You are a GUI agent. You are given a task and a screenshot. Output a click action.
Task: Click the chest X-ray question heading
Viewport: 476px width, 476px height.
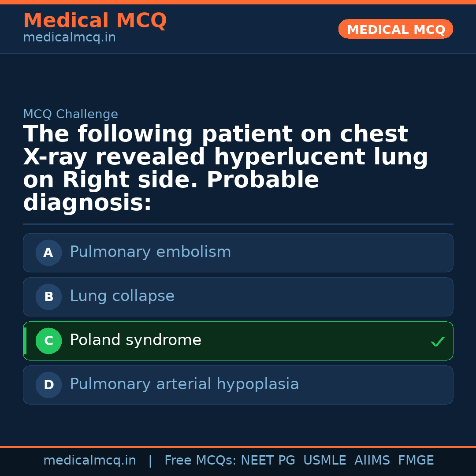pos(225,169)
